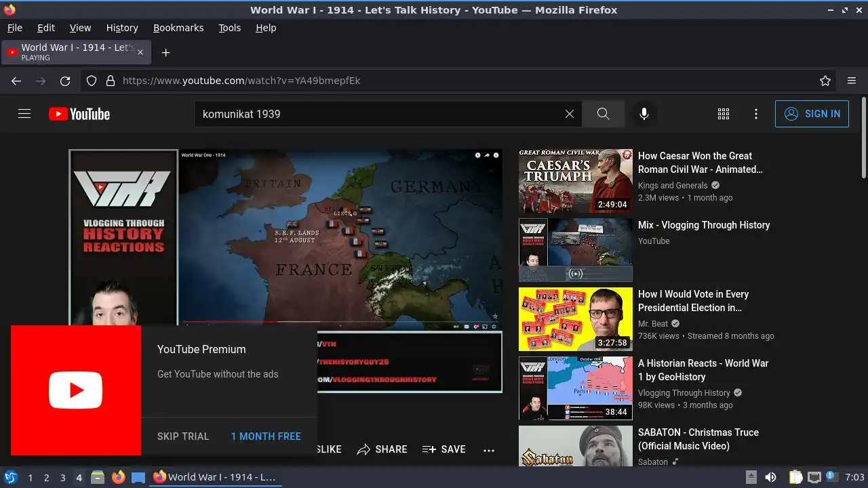Click the browser forward arrow
The image size is (868, 488).
click(x=41, y=81)
